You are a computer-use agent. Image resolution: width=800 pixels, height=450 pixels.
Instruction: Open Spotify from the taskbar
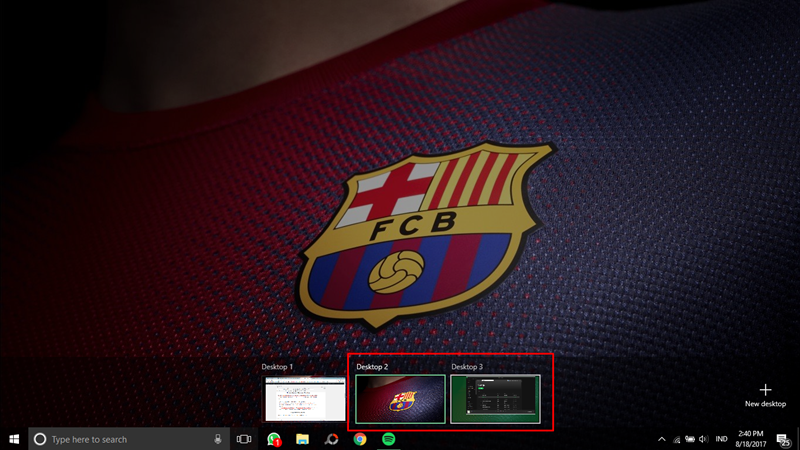click(389, 439)
